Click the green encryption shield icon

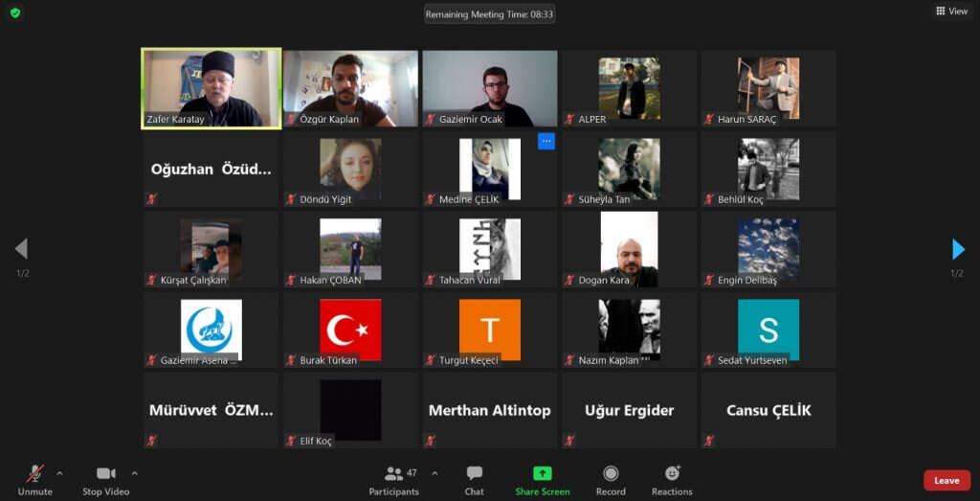[x=14, y=12]
